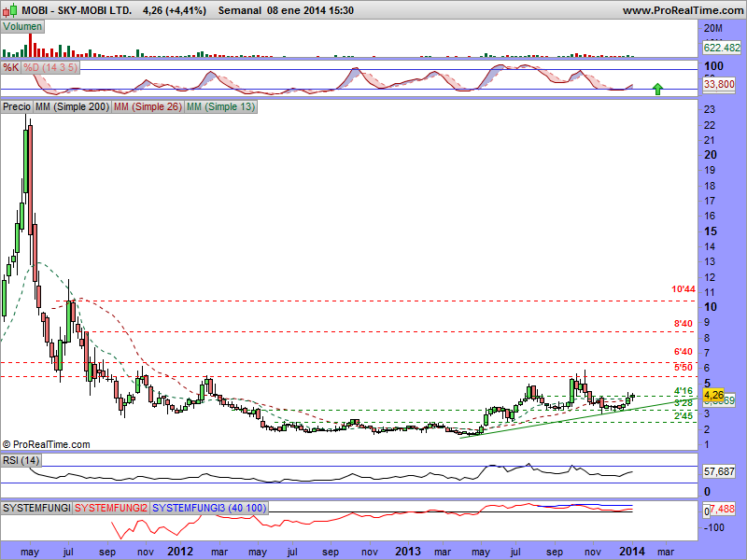
Task: Click the RSI value 57,687
Action: [719, 471]
